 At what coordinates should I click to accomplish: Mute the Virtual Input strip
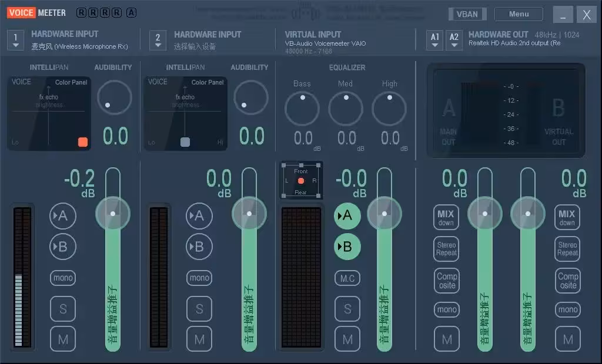[x=347, y=339]
